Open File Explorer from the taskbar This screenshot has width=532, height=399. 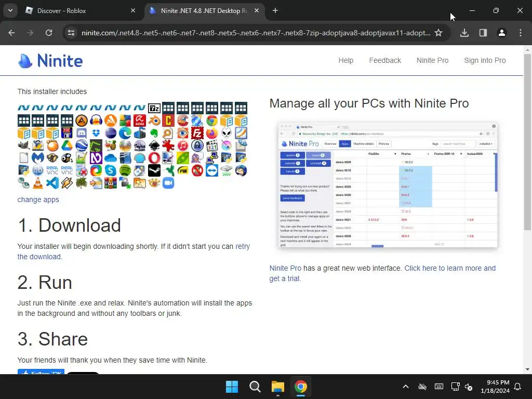point(278,387)
